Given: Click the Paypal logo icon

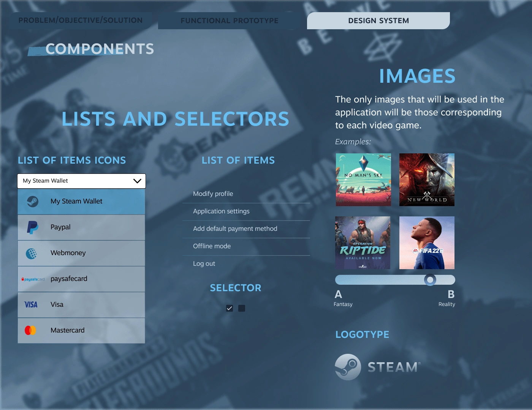Looking at the screenshot, I should (32, 227).
